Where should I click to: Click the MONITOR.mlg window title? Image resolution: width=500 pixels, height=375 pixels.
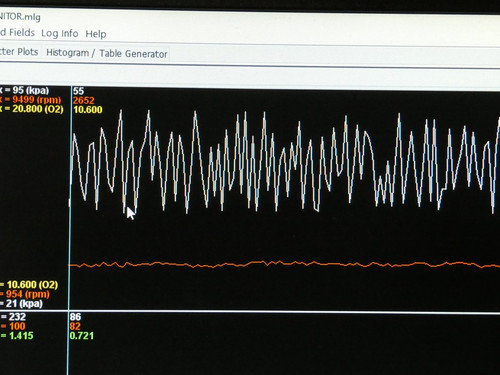[x=20, y=16]
